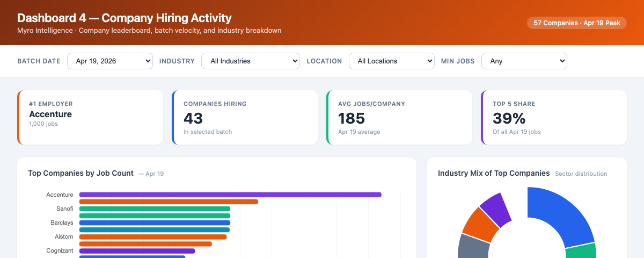Click the 1,000 jobs text under Accenture

43,124
